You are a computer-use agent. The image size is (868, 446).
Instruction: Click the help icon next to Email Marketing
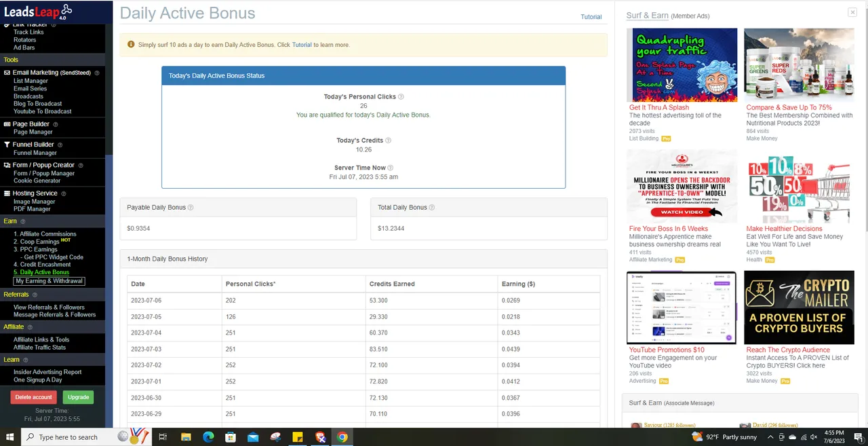point(97,73)
